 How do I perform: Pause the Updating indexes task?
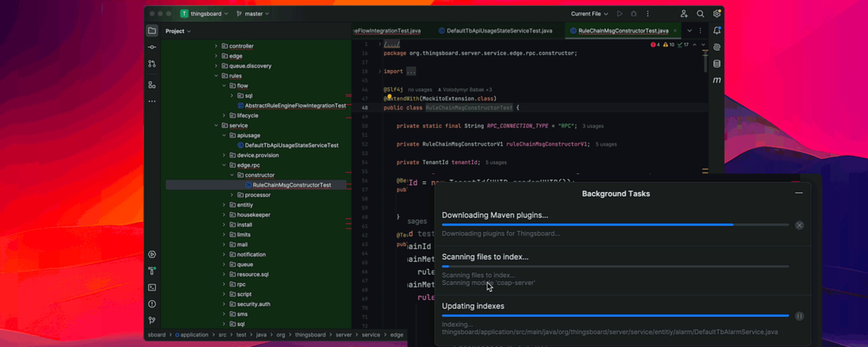(x=799, y=316)
